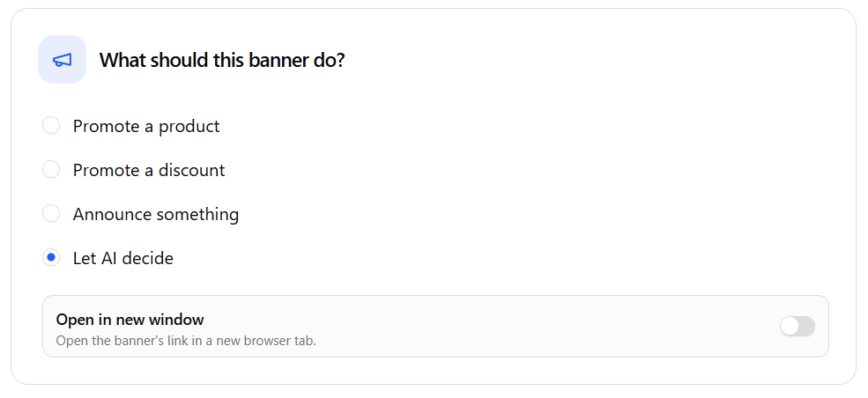The image size is (868, 398).
Task: Select the Promote a product radio button
Action: coord(51,126)
